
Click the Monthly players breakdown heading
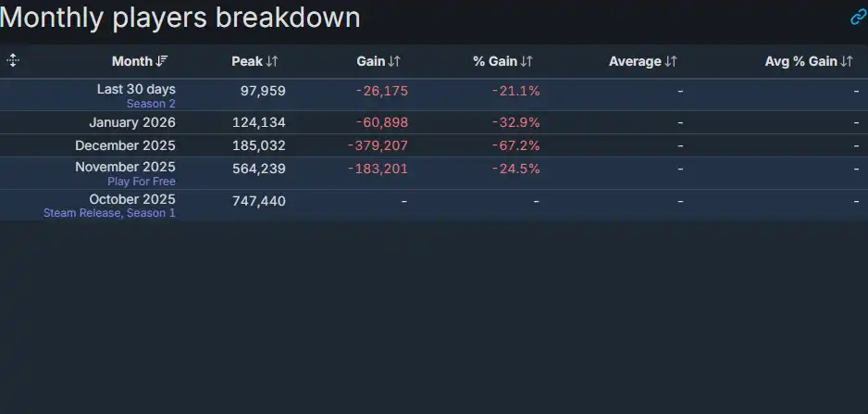click(x=181, y=18)
